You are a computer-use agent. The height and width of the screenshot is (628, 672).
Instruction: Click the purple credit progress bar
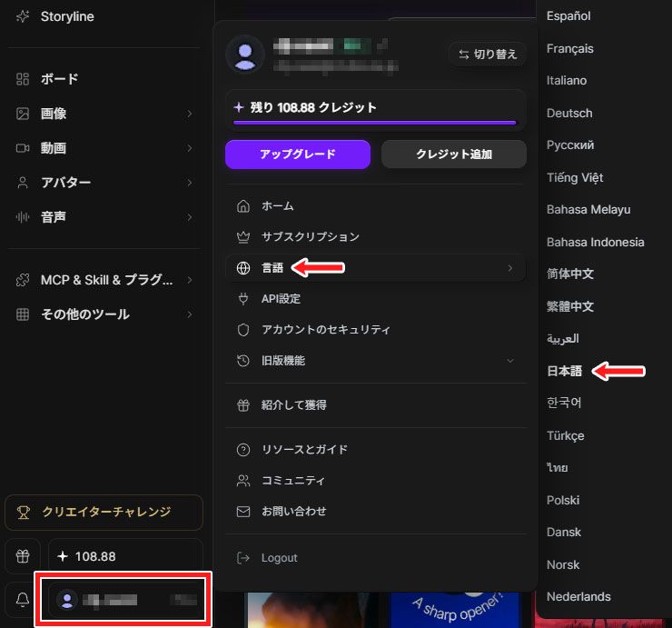(x=374, y=123)
